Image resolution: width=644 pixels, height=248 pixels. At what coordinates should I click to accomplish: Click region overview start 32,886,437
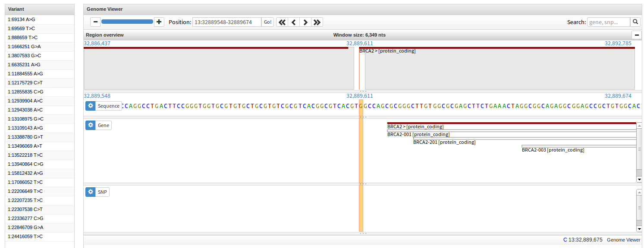click(97, 43)
